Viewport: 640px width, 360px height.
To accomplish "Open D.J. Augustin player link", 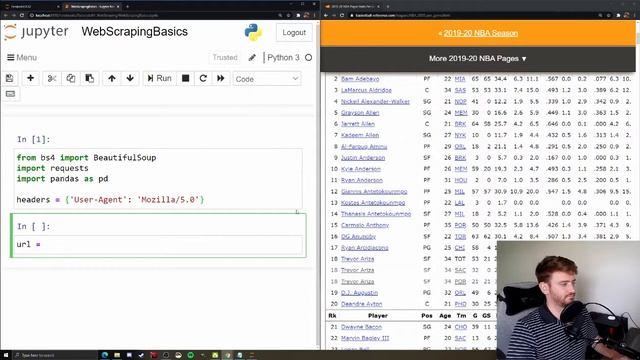I will pos(359,293).
